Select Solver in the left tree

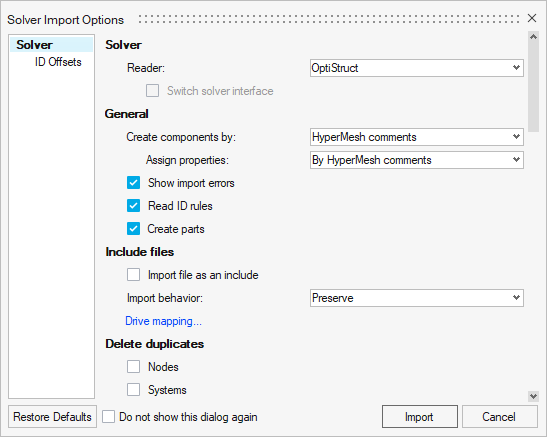point(35,45)
